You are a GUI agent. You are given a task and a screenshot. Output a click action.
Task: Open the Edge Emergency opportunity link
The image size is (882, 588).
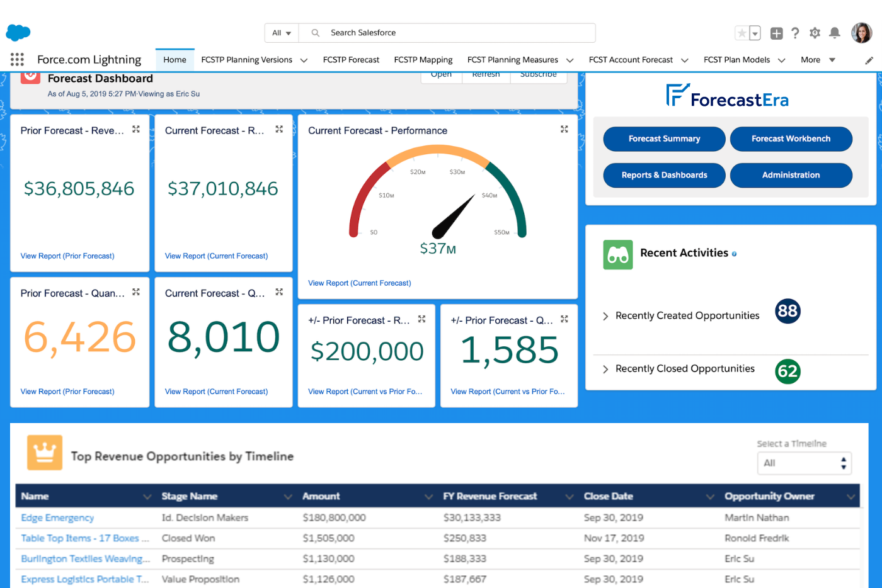tap(57, 517)
